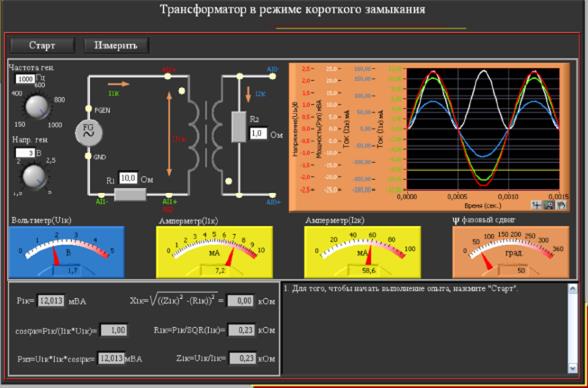Click the R2 resistor symbol
Viewport: 588px width, 388px height.
click(x=239, y=127)
